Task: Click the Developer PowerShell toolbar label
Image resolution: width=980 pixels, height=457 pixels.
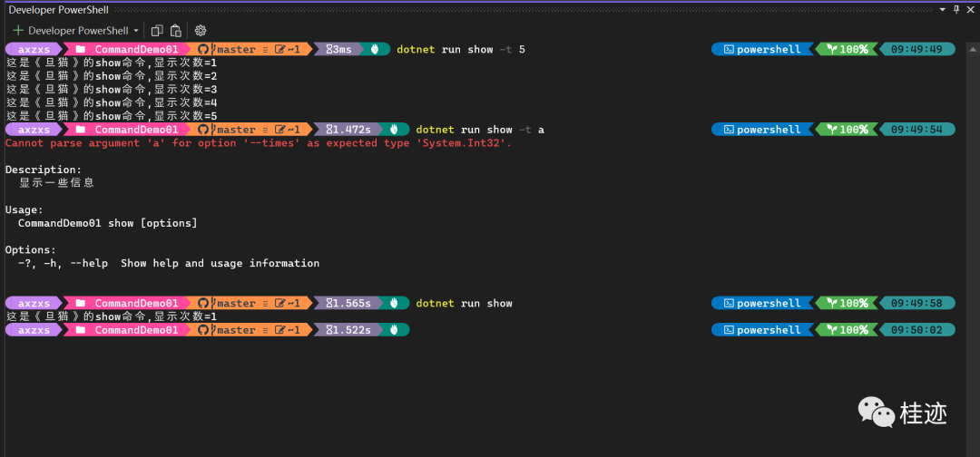Action: pos(78,31)
